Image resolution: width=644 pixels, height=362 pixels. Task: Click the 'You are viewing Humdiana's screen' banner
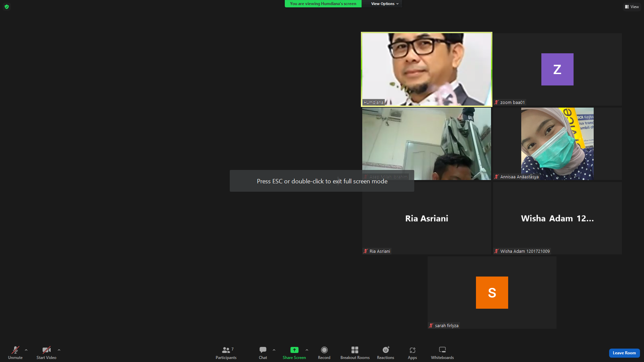pyautogui.click(x=323, y=4)
